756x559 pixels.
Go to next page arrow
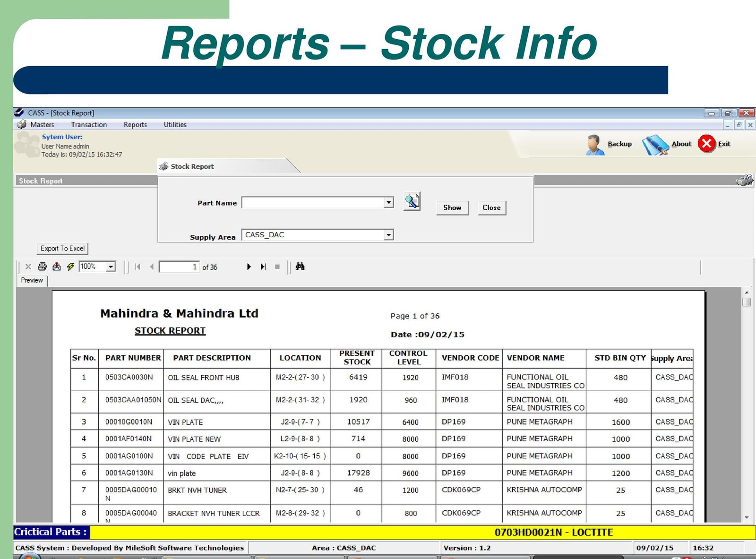(x=249, y=267)
